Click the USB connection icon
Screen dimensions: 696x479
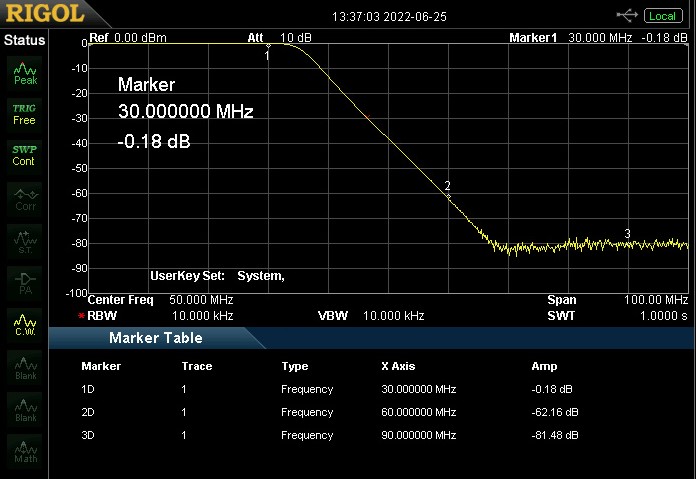(x=628, y=15)
